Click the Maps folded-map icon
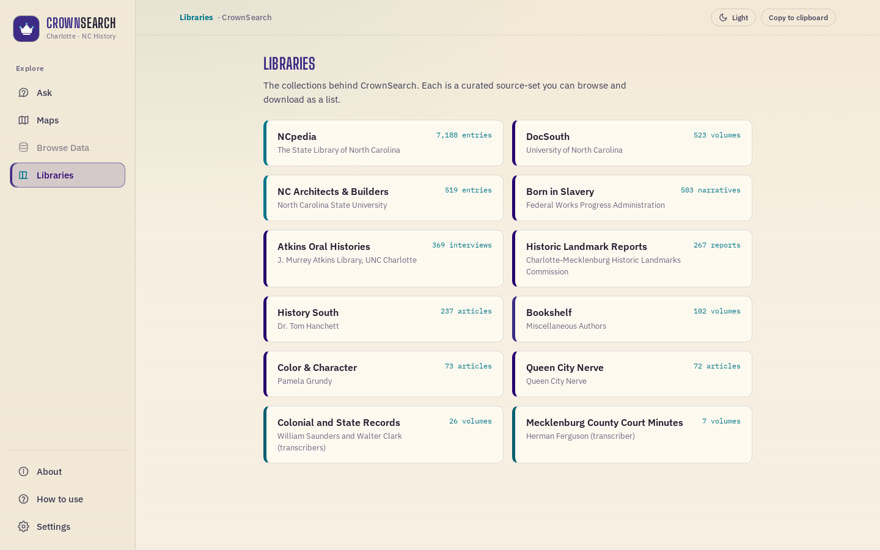Viewport: 880px width, 550px height. point(24,120)
